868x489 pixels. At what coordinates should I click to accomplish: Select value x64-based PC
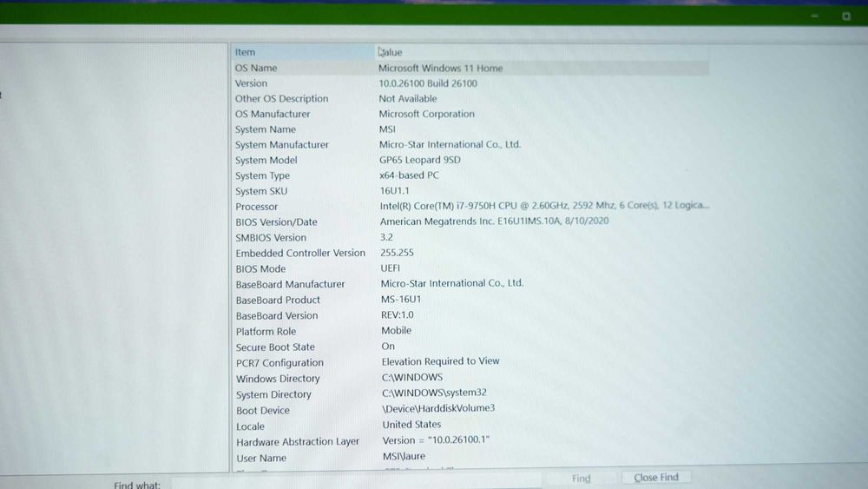click(409, 175)
